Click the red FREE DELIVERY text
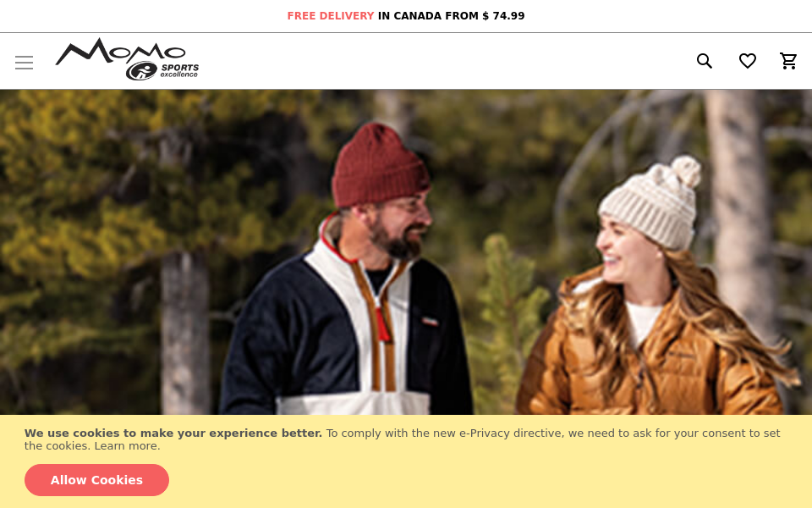This screenshot has height=508, width=812. pyautogui.click(x=331, y=16)
